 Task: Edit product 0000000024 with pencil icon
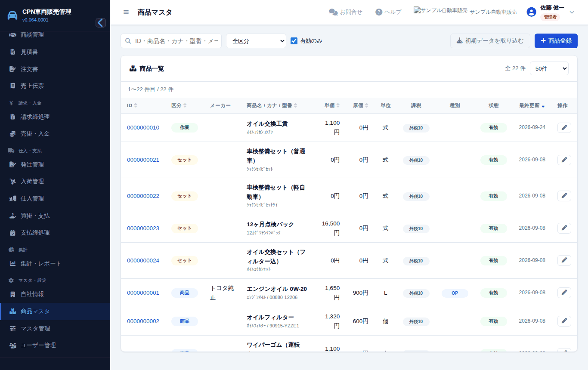[x=564, y=260]
